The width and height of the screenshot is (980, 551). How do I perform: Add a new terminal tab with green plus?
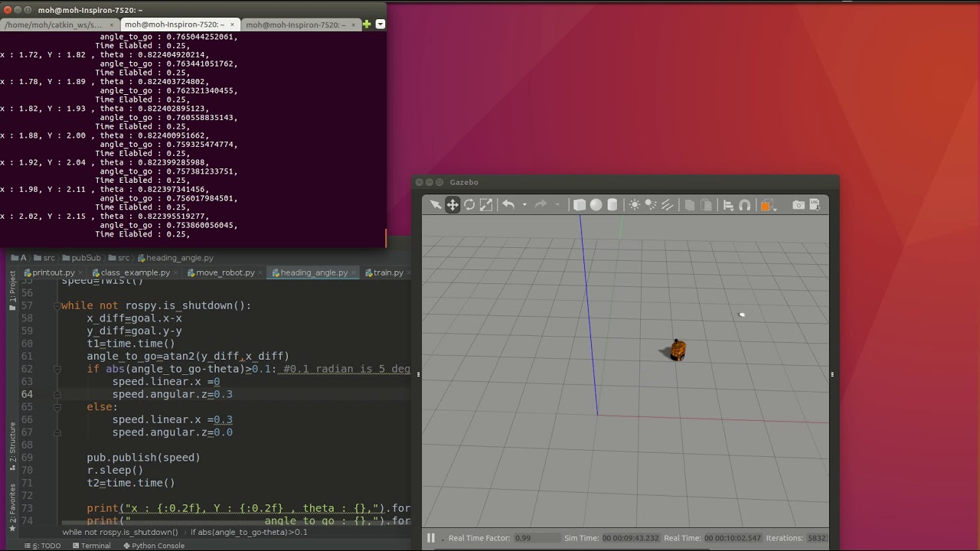(x=367, y=24)
